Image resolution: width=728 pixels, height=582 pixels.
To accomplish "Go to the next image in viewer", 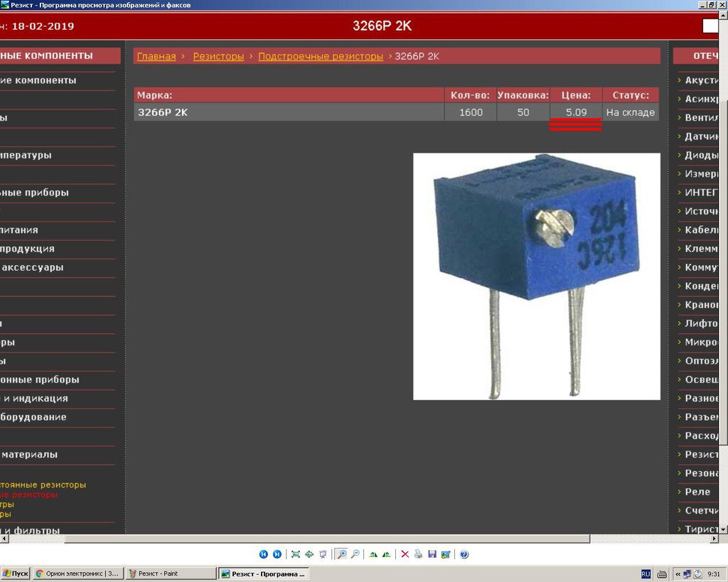I will (277, 554).
